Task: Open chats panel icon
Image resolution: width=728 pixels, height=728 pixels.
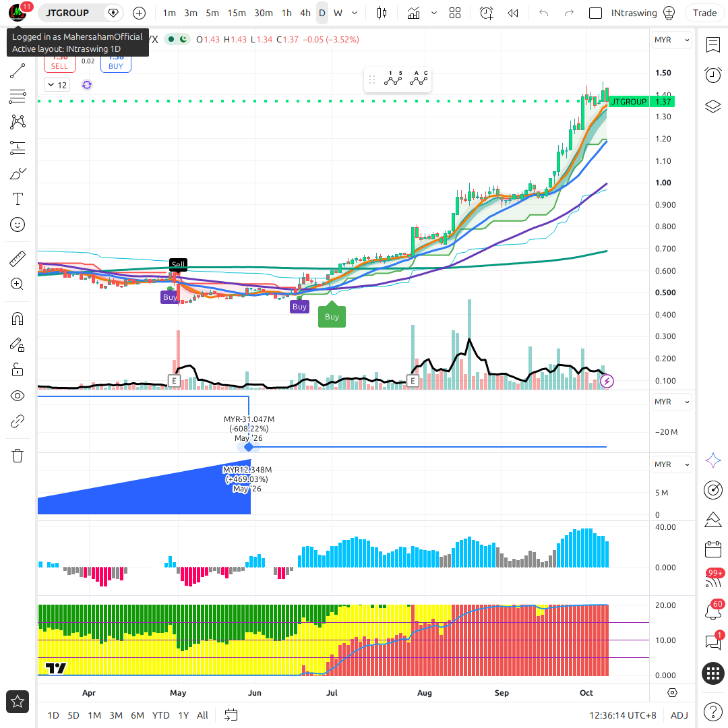Action: click(713, 642)
